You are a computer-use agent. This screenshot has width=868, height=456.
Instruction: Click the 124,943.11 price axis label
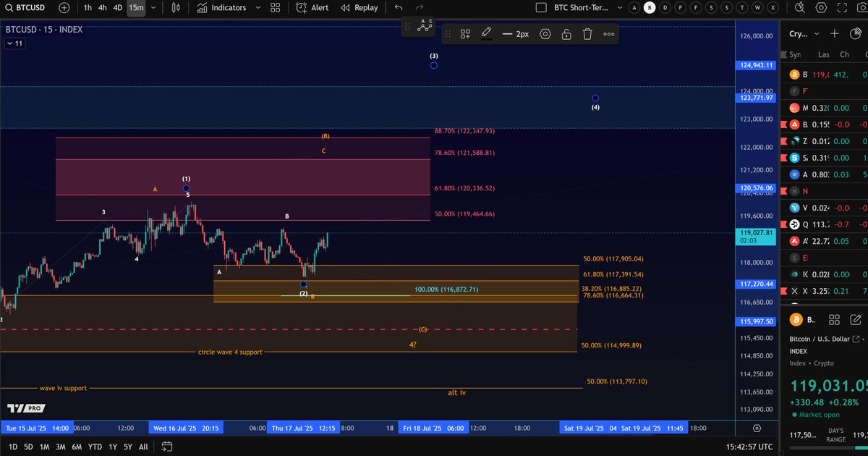pos(757,65)
